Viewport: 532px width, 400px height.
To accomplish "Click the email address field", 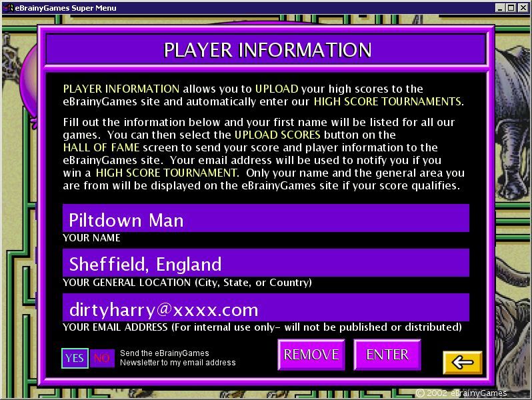I will point(265,307).
